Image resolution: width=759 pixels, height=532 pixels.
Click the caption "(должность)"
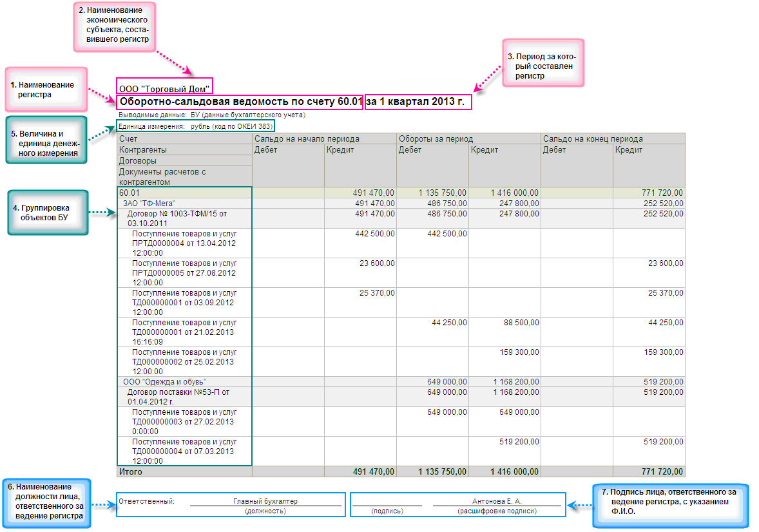265,511
